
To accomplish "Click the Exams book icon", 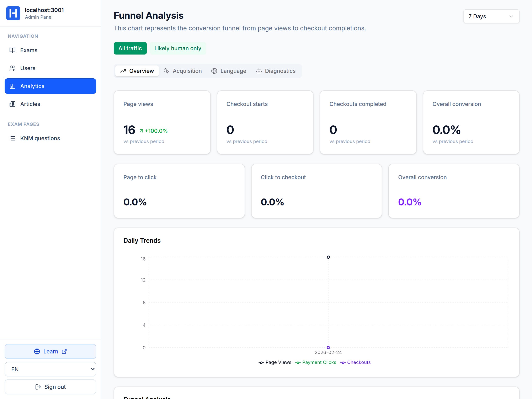I will [x=12, y=50].
